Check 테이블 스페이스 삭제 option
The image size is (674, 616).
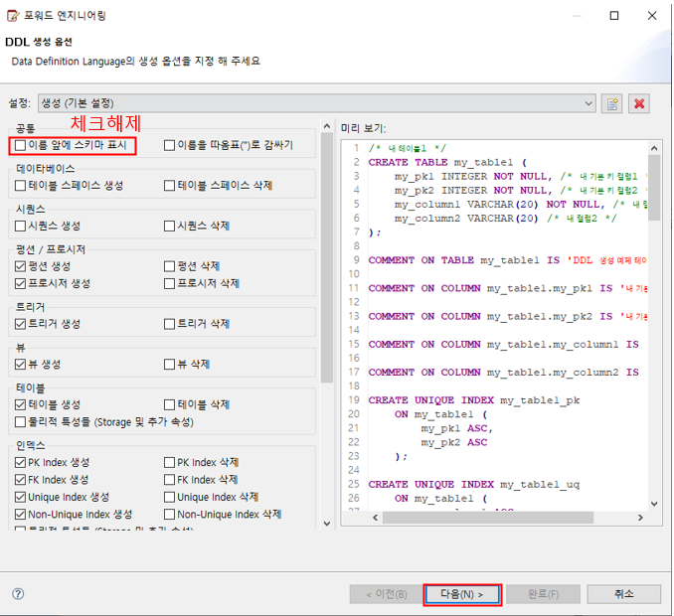169,186
